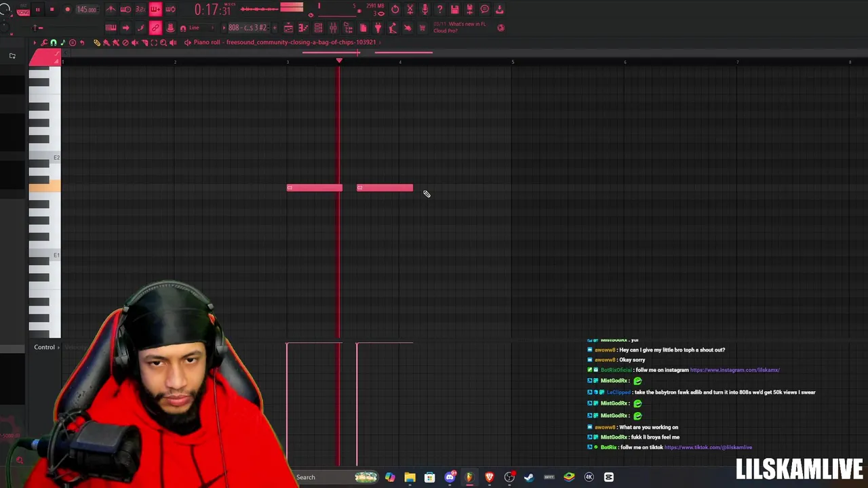Save the project with the floppy icon
Screen dimensions: 868x488
pos(454,9)
